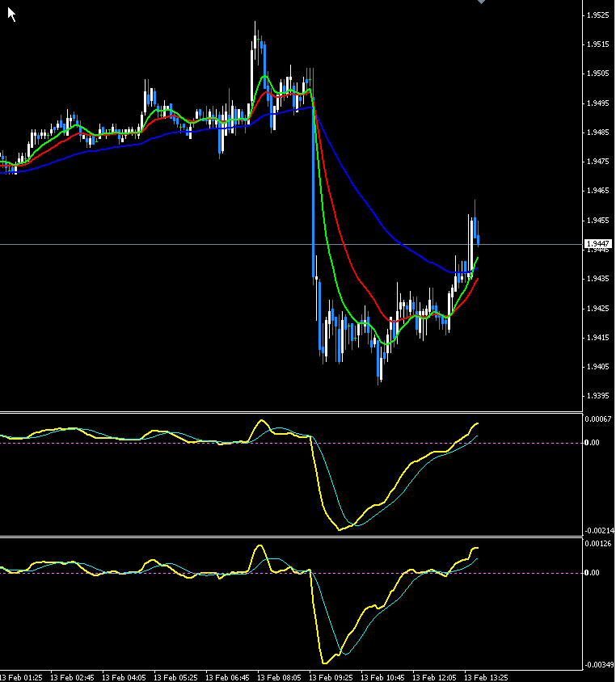Click the 13 Feb 10:45 time label
The width and height of the screenshot is (616, 682).
click(382, 676)
